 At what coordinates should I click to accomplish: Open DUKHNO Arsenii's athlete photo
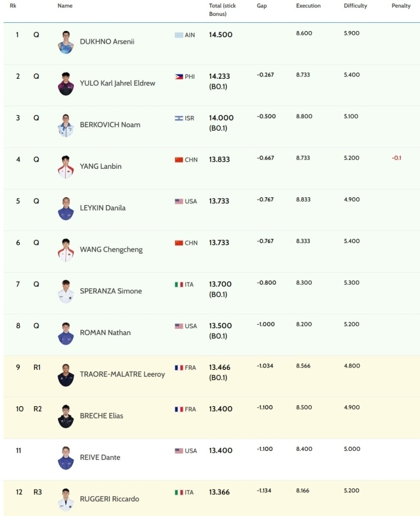66,42
